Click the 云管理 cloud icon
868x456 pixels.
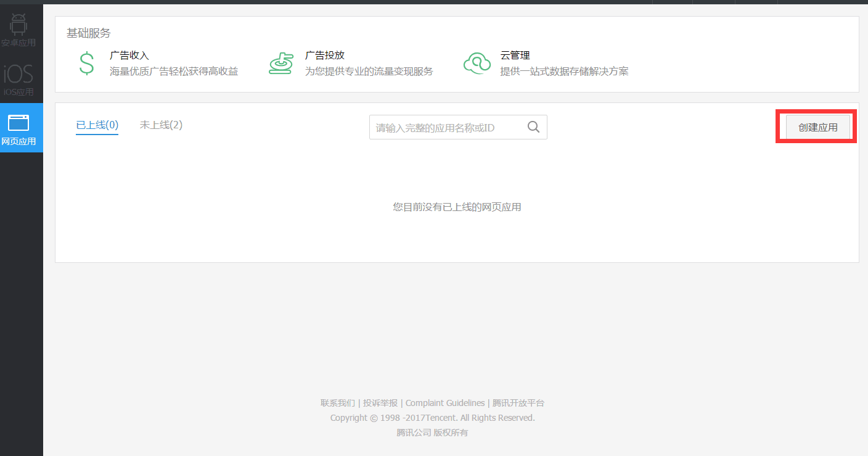(477, 62)
